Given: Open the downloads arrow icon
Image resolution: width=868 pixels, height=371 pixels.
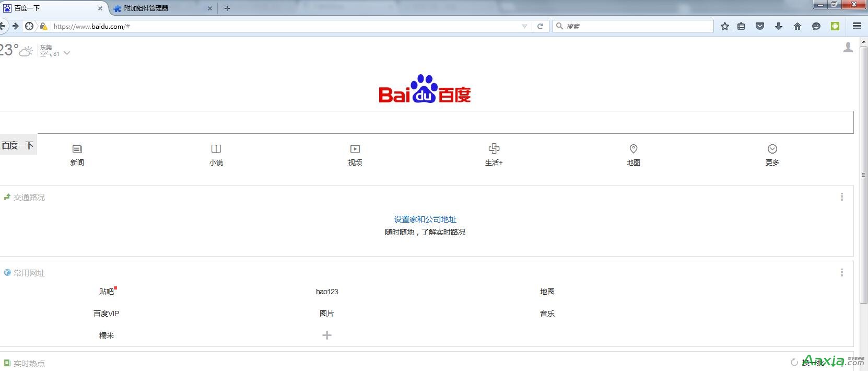Looking at the screenshot, I should (779, 26).
